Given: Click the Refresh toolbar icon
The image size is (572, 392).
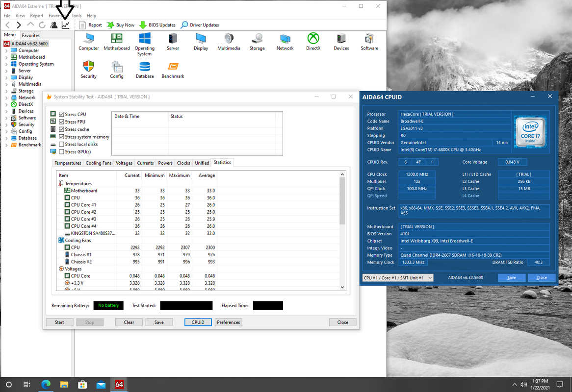Looking at the screenshot, I should pos(42,25).
